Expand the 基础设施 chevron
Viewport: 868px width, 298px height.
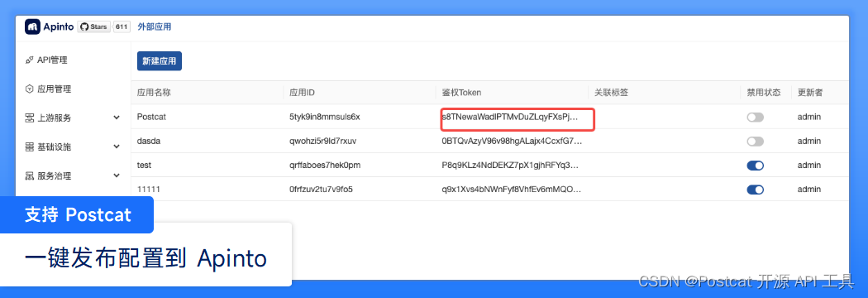click(117, 147)
